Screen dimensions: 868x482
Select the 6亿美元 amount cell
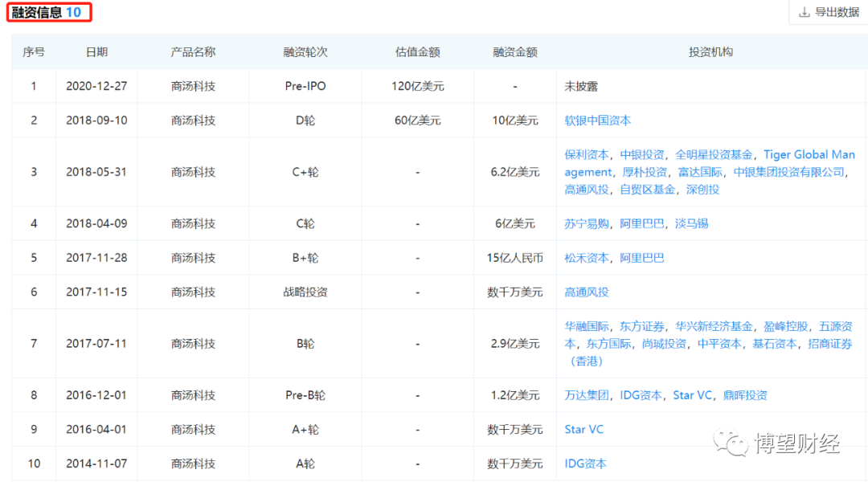[x=515, y=223]
